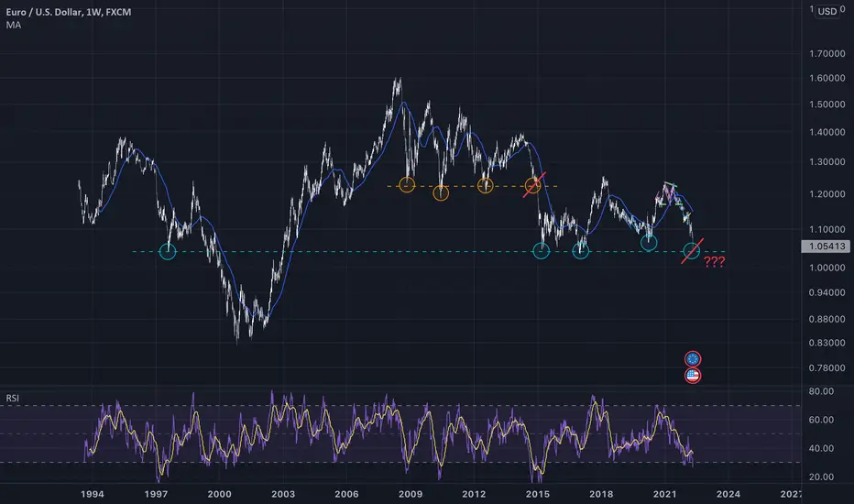Image resolution: width=854 pixels, height=504 pixels.
Task: Click the 1.30000 price axis label
Action: 827,162
